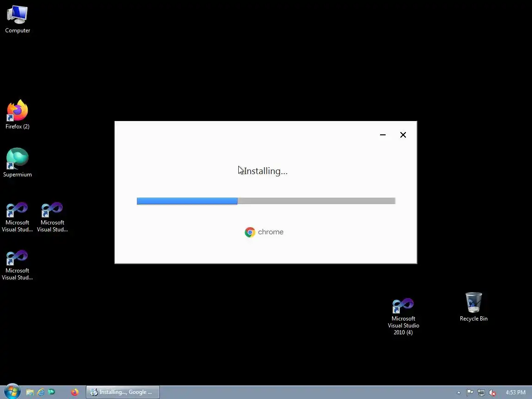Open the Computer desktop icon

click(x=17, y=19)
